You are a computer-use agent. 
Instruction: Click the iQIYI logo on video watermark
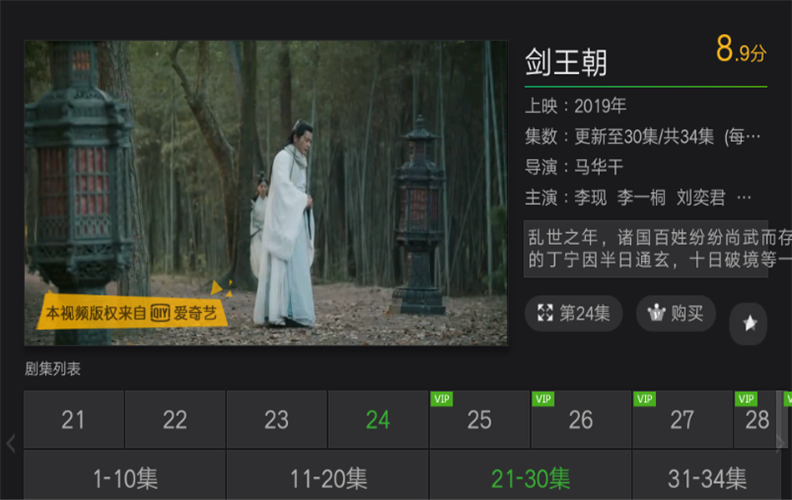click(160, 313)
